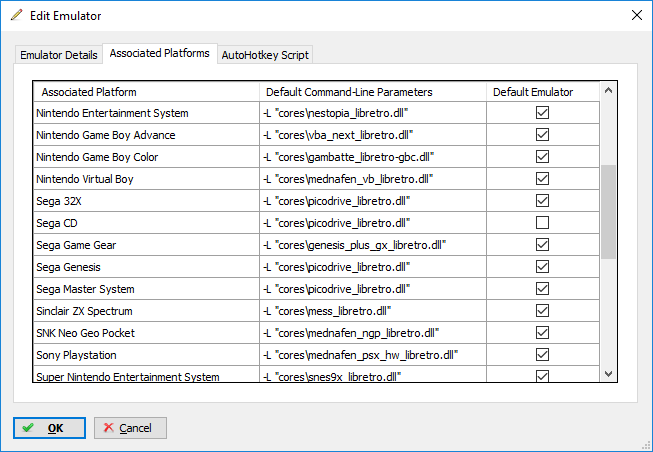The height and width of the screenshot is (452, 653).
Task: Edit the mednafen_psx_hw_libretro.dll parameter cell
Action: coord(373,355)
